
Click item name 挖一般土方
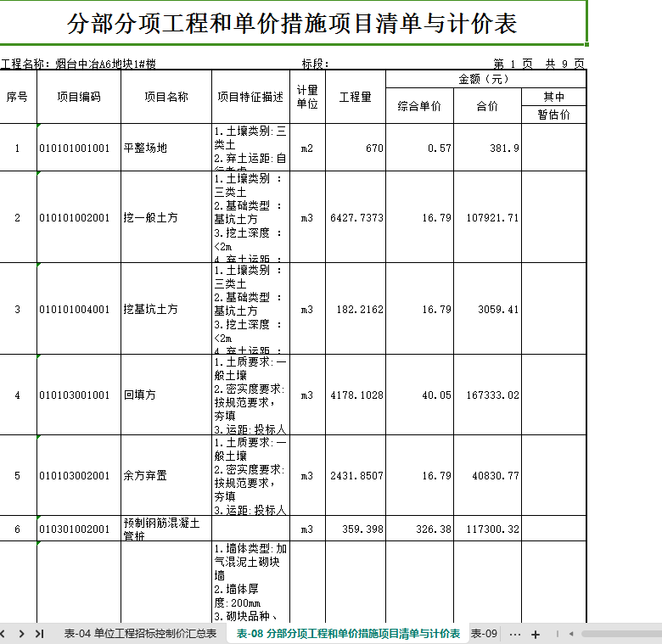tap(166, 217)
